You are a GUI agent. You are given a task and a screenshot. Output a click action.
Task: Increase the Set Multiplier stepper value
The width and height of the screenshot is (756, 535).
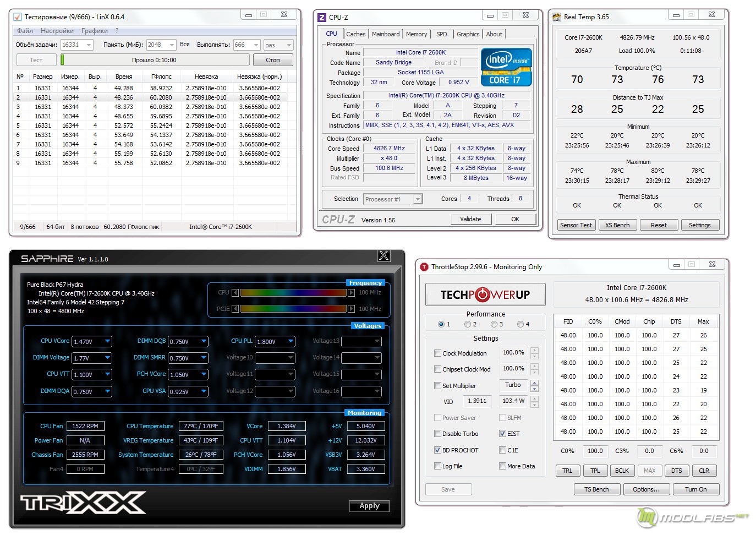[534, 383]
